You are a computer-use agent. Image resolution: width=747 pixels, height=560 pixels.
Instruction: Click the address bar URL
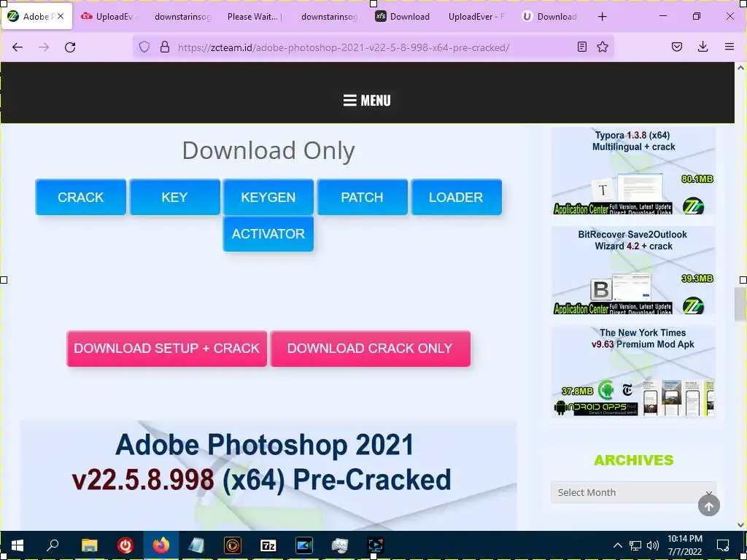coord(344,47)
